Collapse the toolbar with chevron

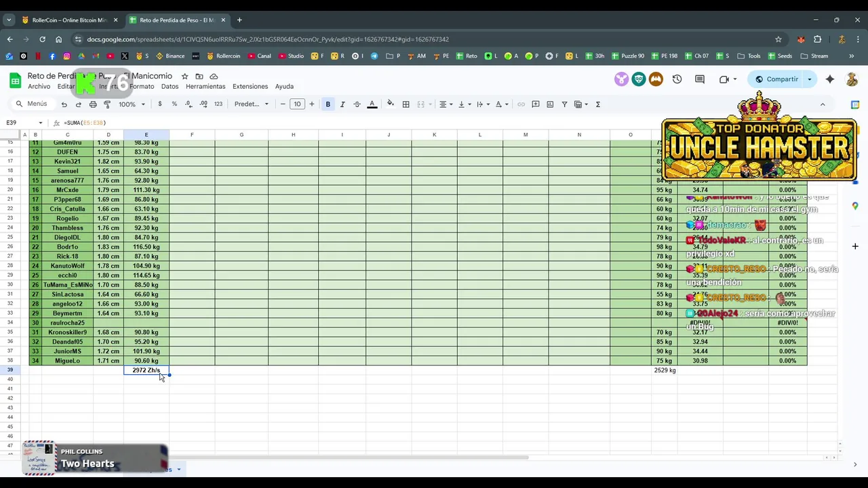click(x=823, y=104)
